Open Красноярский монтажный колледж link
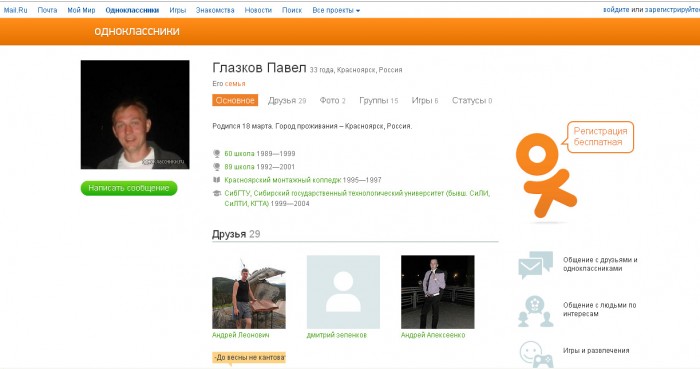The image size is (700, 369). pos(283,180)
